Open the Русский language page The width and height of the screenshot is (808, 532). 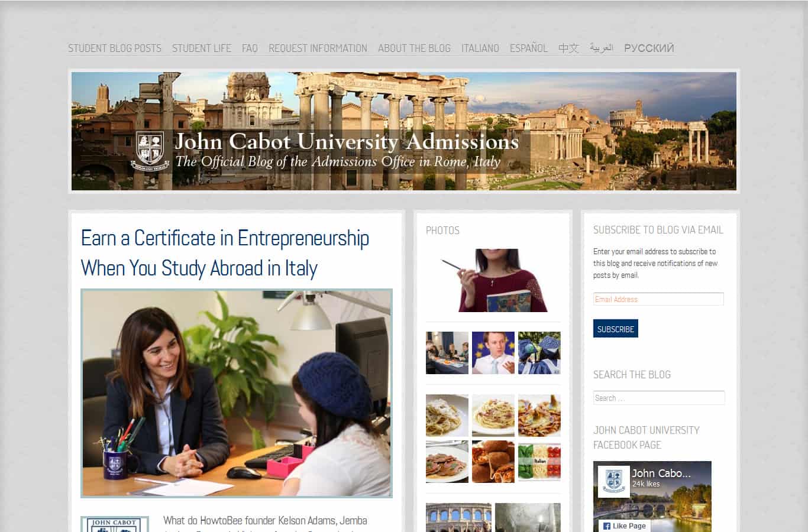coord(649,48)
